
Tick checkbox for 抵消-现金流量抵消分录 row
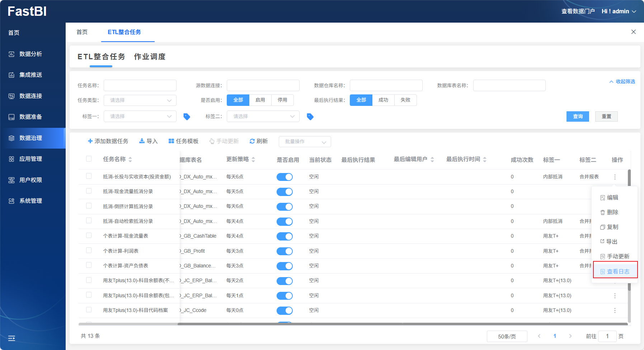tap(89, 191)
